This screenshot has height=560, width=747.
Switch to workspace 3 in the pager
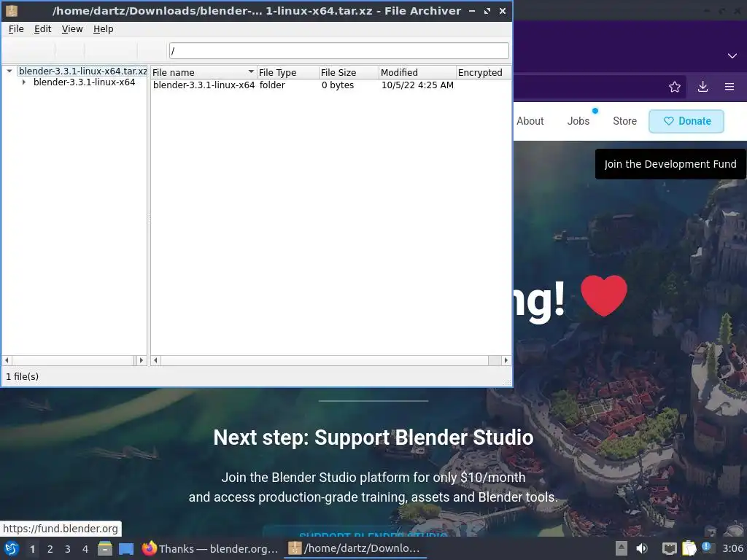click(x=68, y=549)
